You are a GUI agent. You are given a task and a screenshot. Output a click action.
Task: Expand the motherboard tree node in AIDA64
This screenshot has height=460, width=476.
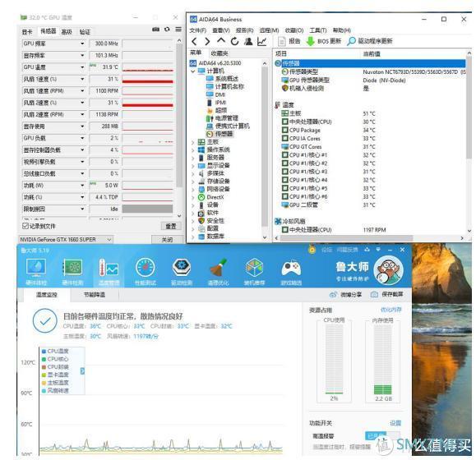tap(192, 142)
